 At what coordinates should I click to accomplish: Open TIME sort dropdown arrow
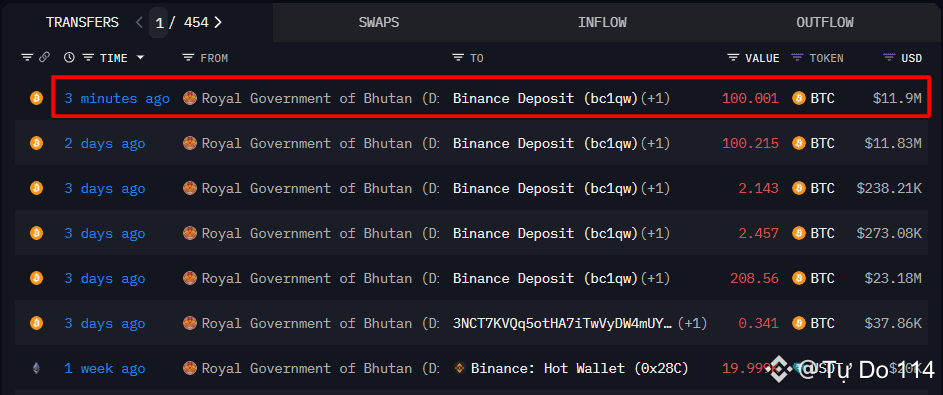[x=140, y=58]
